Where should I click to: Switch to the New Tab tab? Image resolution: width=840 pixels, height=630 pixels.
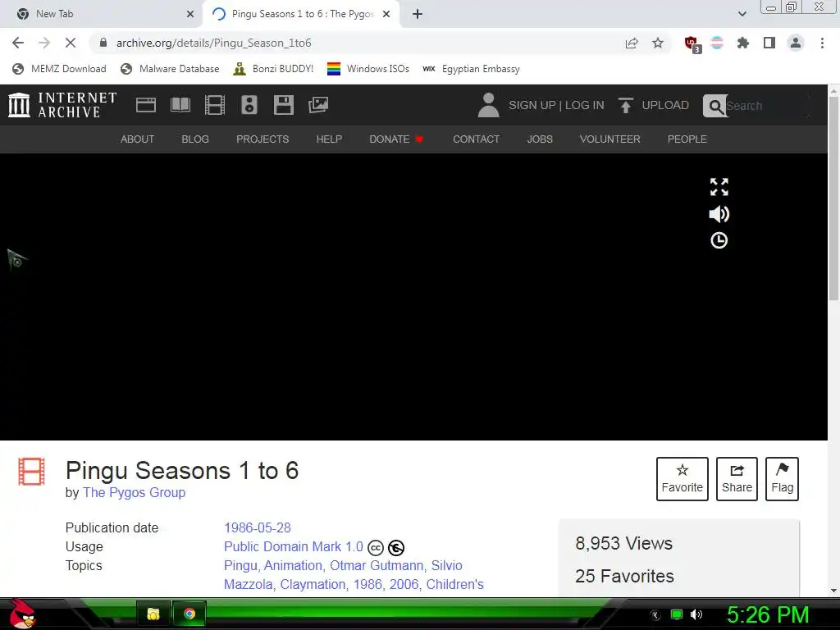click(x=102, y=14)
